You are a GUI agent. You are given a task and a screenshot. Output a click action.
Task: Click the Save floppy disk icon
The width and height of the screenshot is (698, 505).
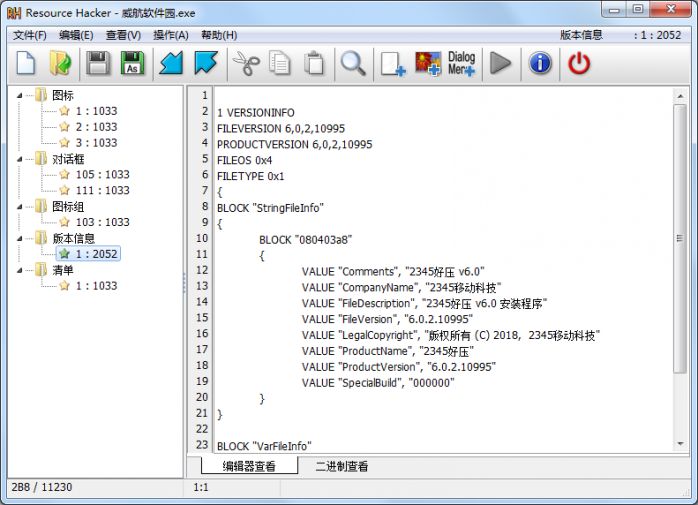tap(98, 63)
